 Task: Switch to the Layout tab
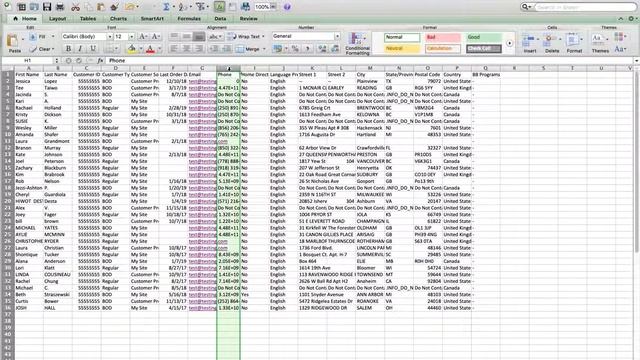58,19
